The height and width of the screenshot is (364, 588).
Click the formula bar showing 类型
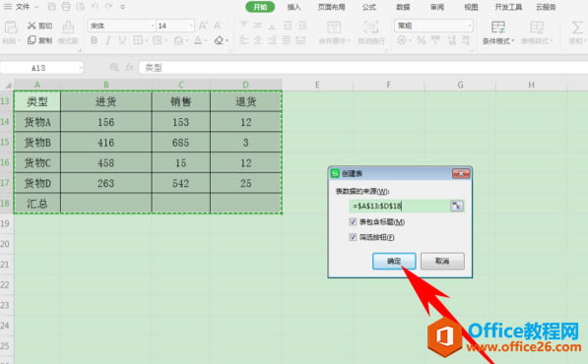point(363,68)
